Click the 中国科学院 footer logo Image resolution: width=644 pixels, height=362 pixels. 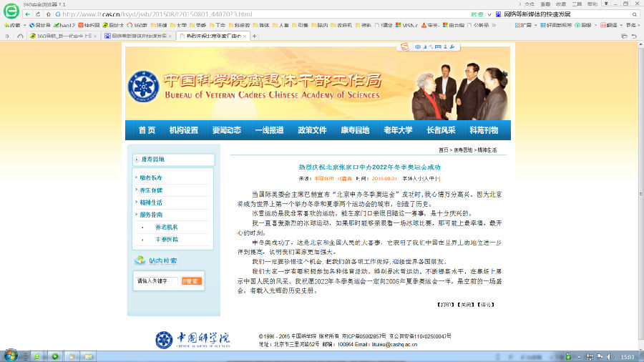click(192, 339)
